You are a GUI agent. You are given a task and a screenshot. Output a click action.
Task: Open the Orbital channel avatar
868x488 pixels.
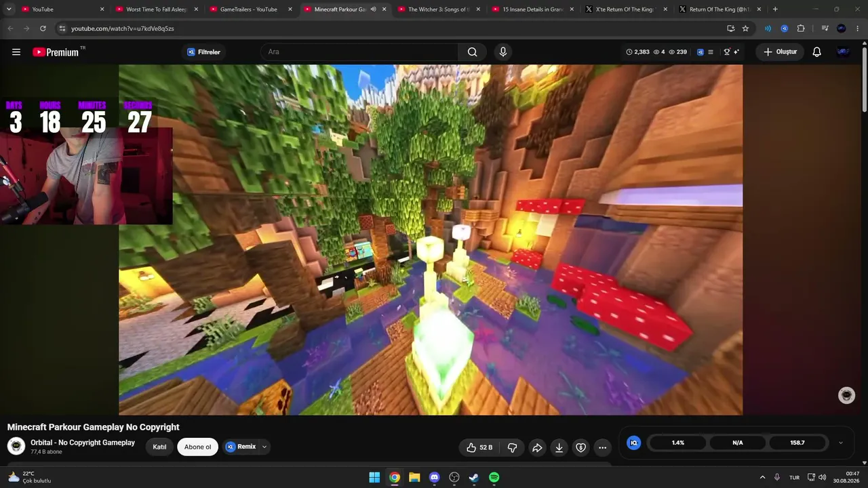16,446
